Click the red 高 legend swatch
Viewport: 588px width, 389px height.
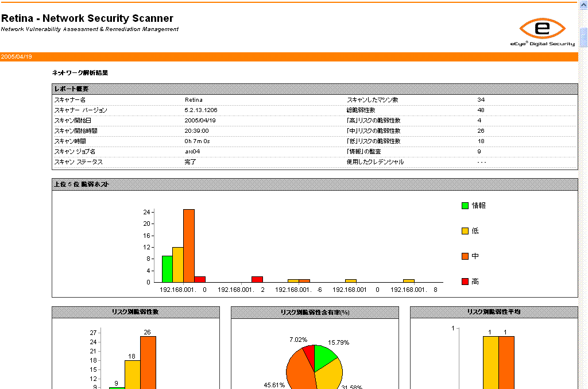pos(465,282)
